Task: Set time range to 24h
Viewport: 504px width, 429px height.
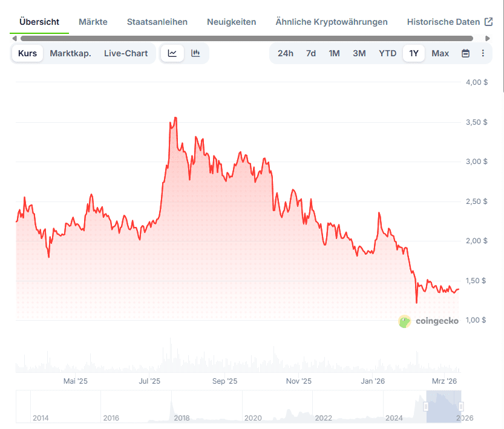Action: tap(286, 53)
